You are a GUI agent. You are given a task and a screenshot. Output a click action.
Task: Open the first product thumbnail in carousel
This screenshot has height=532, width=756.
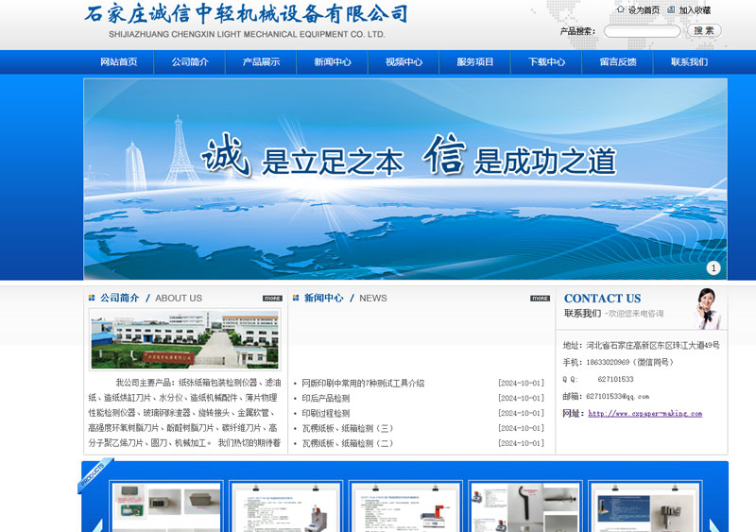[165, 507]
